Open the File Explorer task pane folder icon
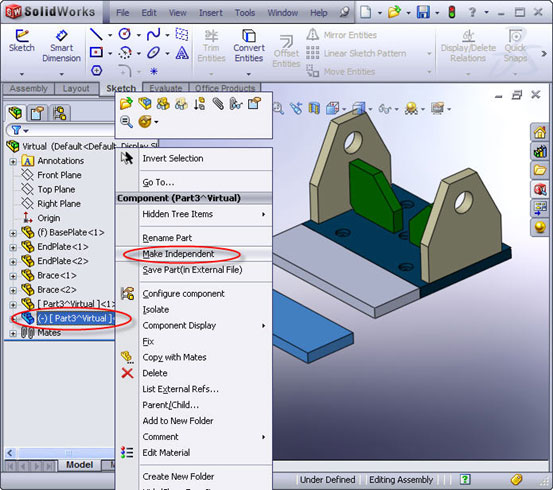553x490 pixels. pos(540,170)
